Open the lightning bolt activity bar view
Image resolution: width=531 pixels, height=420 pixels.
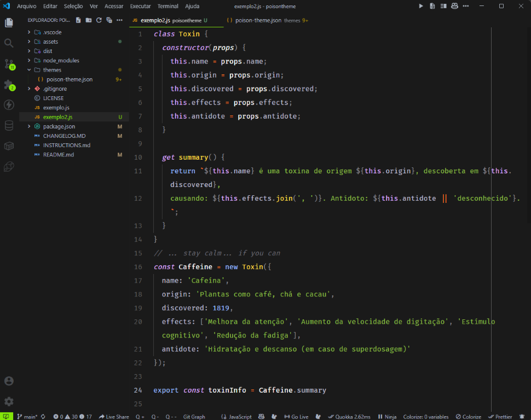pyautogui.click(x=9, y=105)
